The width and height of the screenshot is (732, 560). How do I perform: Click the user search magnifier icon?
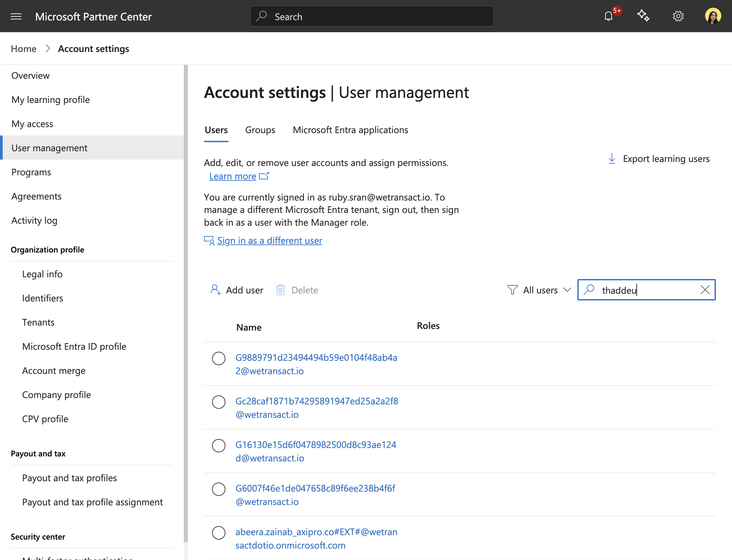[589, 290]
